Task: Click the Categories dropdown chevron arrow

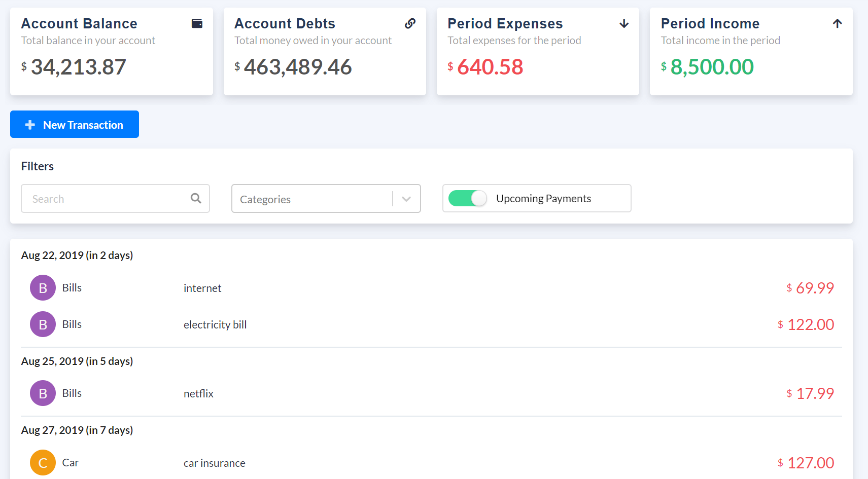Action: pos(405,199)
